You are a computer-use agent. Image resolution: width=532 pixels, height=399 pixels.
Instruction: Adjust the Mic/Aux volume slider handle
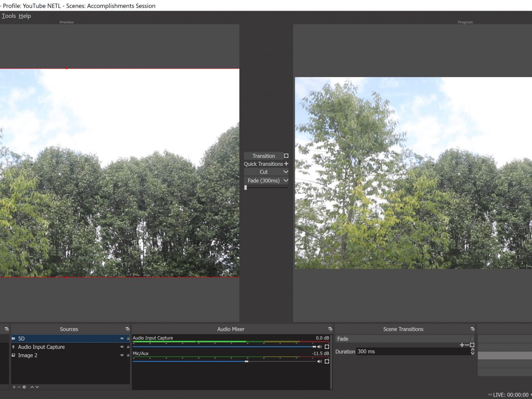[x=246, y=361]
